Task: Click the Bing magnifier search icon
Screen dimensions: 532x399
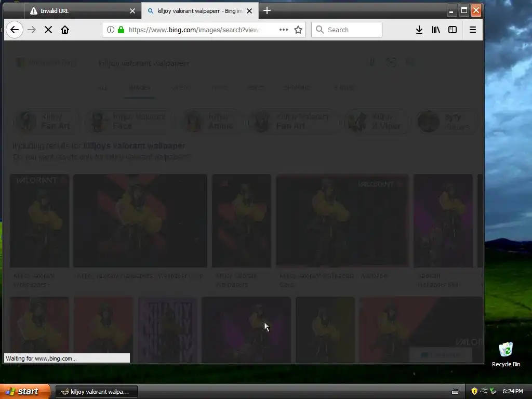Action: click(x=410, y=62)
